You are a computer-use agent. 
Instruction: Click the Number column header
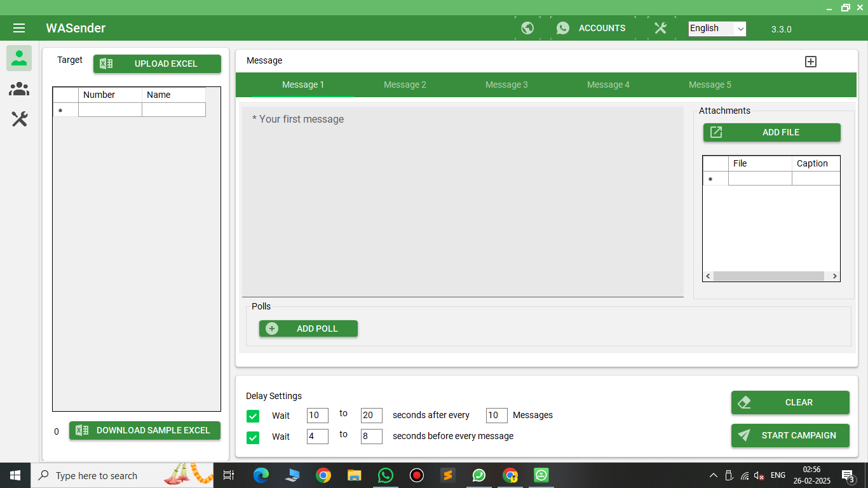(110, 95)
